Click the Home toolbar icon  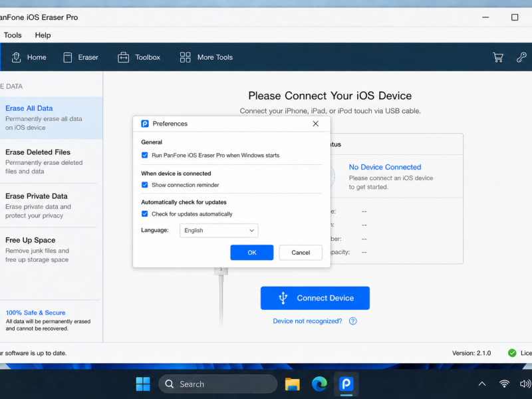coord(16,57)
